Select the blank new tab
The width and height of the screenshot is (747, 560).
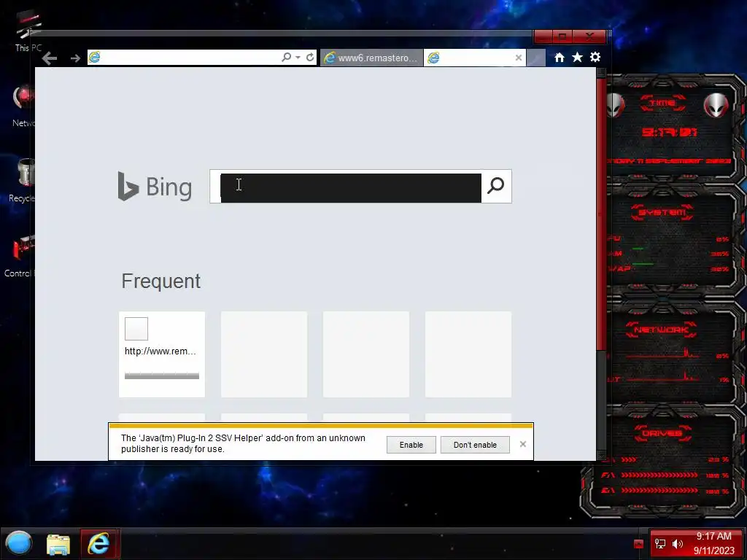(469, 58)
